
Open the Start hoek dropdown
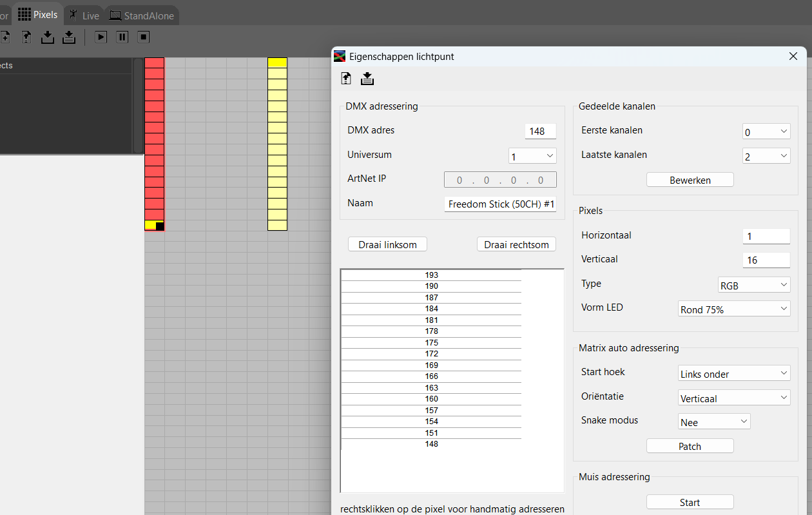tap(734, 373)
